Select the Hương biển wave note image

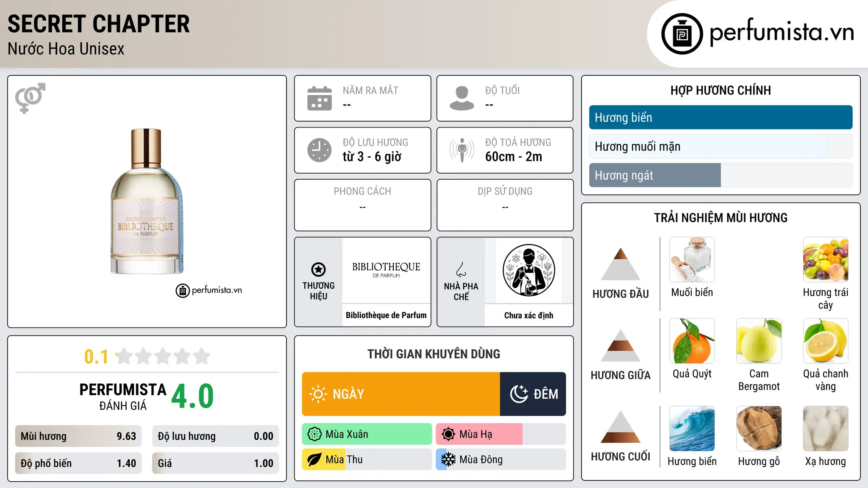click(692, 429)
